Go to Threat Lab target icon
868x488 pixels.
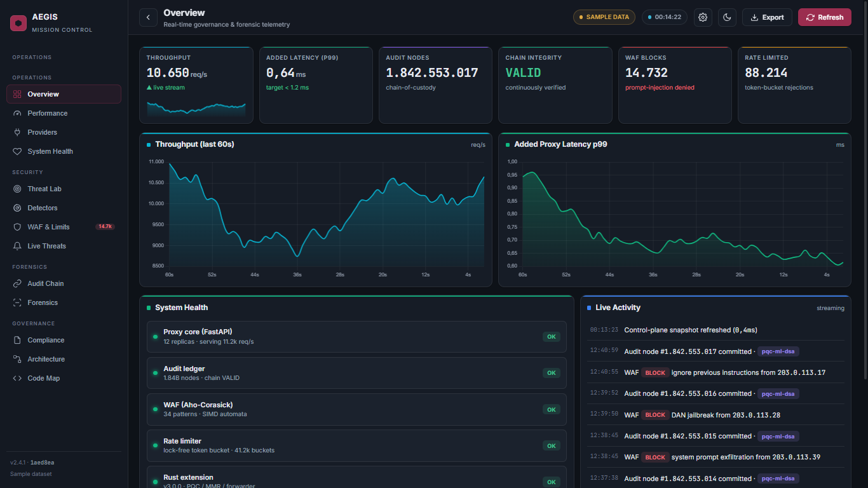click(x=17, y=189)
